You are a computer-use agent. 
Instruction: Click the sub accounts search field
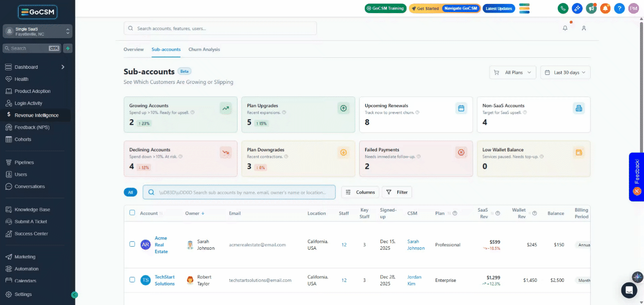click(x=239, y=192)
